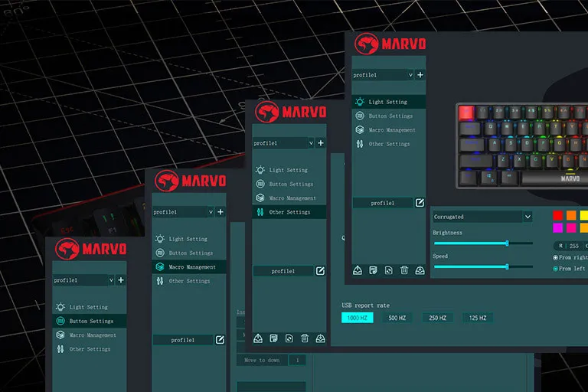Set USB report rate to 125 HZ
588x392 pixels.
tap(478, 318)
